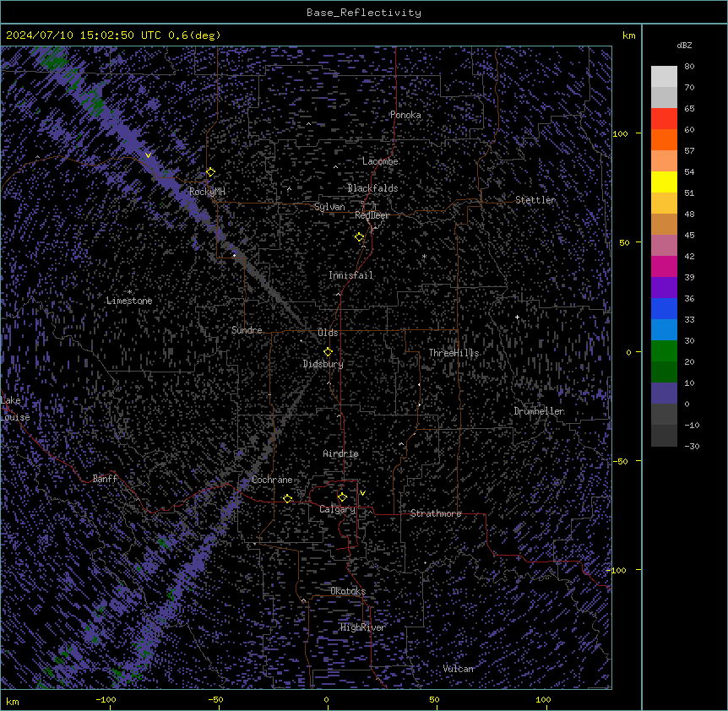Click the Calgary city label
This screenshot has width=728, height=711.
pos(338,509)
